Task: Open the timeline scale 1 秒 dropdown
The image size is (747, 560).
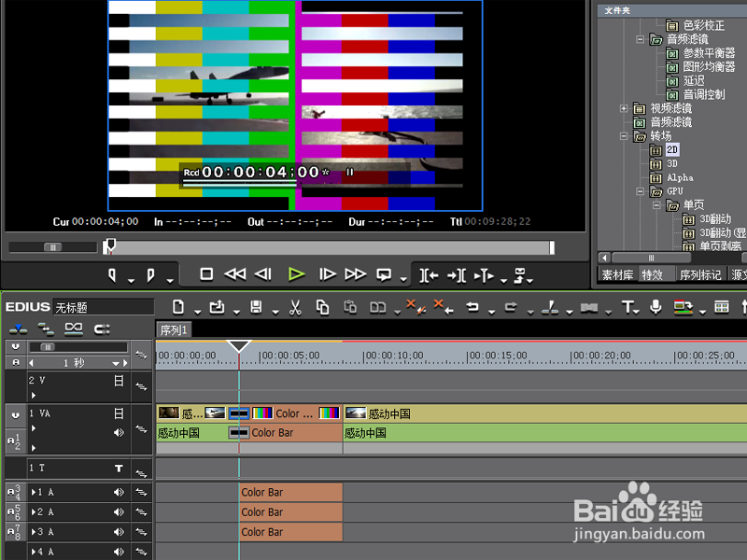Action: [116, 363]
